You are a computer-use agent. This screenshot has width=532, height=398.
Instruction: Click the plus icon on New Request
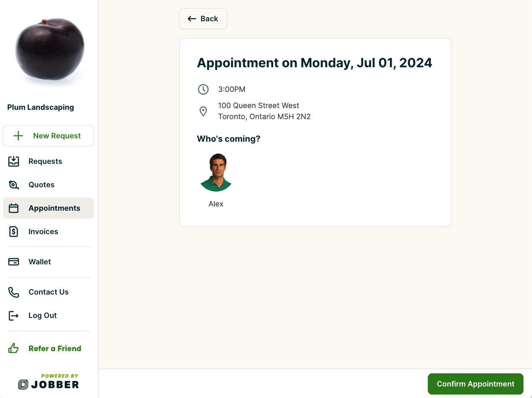(18, 135)
